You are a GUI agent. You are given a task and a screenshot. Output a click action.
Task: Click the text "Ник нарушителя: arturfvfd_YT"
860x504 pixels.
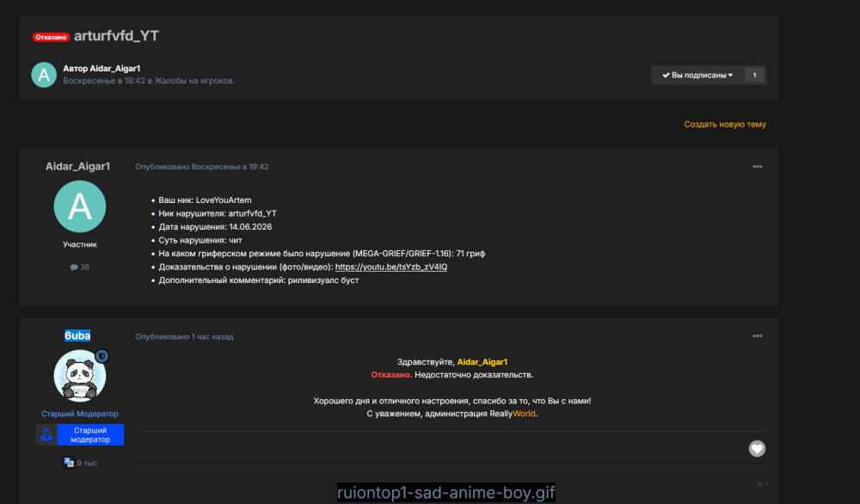[218, 213]
